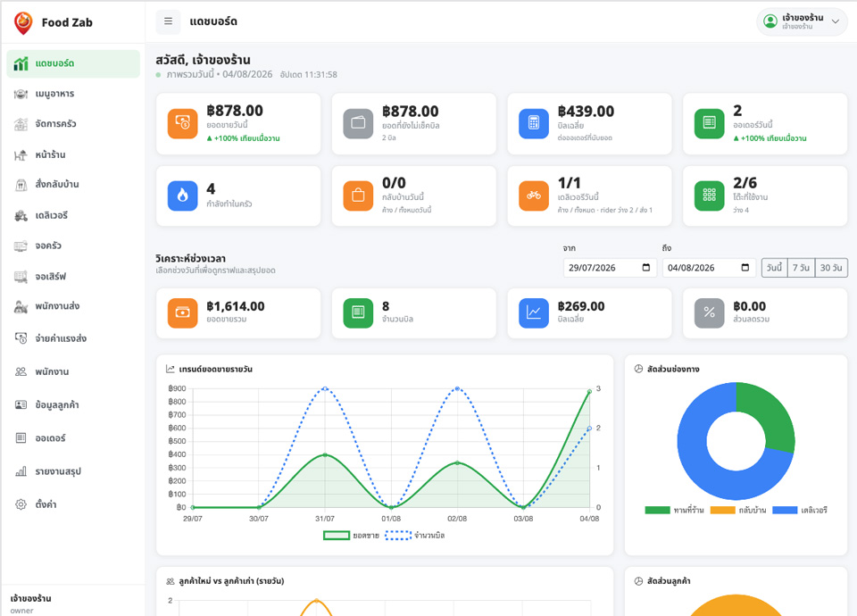
Task: Click the สัดส่วนช่องทาง chart title
Action: pyautogui.click(x=673, y=370)
